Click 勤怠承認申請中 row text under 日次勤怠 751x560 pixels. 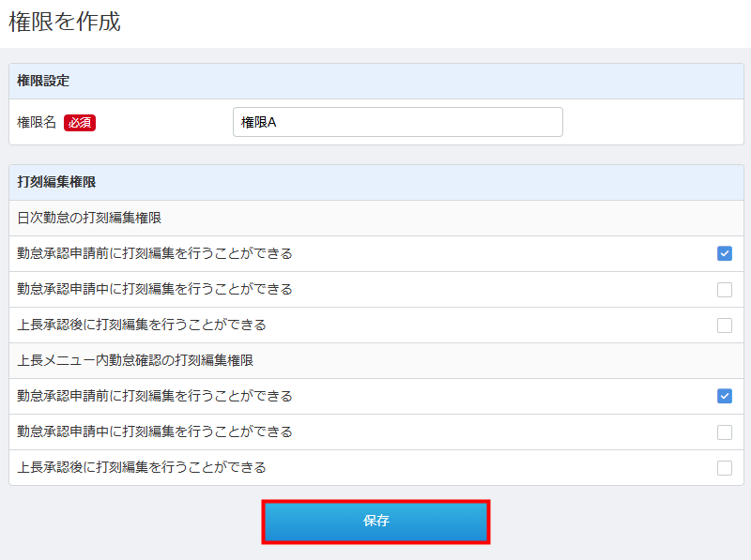click(x=154, y=289)
